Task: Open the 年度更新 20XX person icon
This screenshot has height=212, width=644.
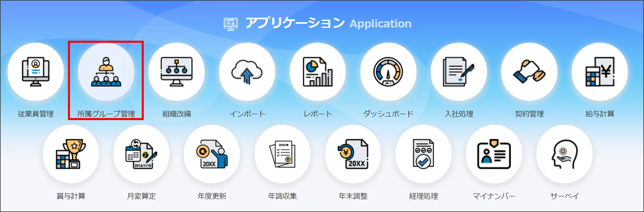Action: tap(212, 154)
